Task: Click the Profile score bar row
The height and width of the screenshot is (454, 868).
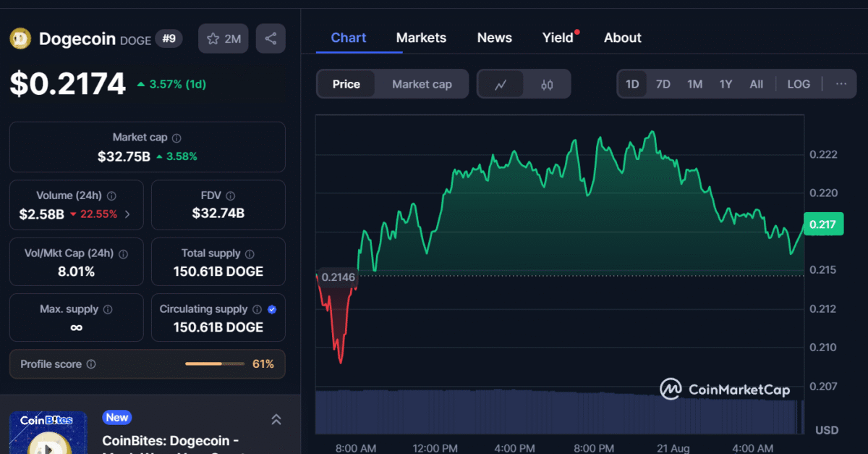Action: point(148,364)
